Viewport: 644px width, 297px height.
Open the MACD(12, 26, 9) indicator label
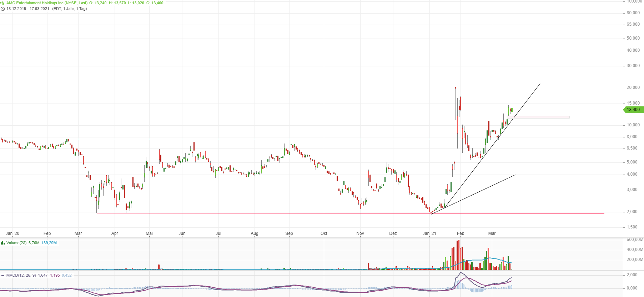pos(21,275)
